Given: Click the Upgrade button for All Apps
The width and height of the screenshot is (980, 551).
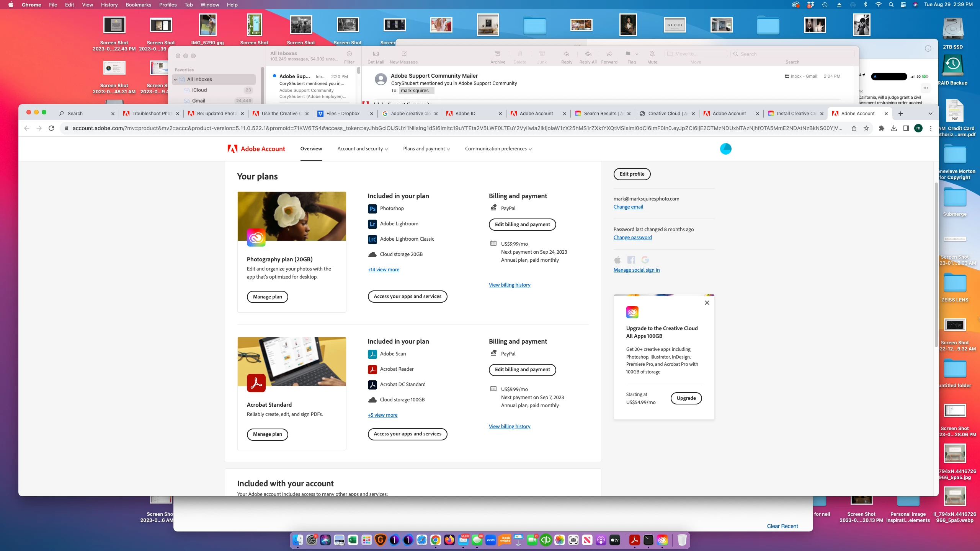Looking at the screenshot, I should coord(686,398).
